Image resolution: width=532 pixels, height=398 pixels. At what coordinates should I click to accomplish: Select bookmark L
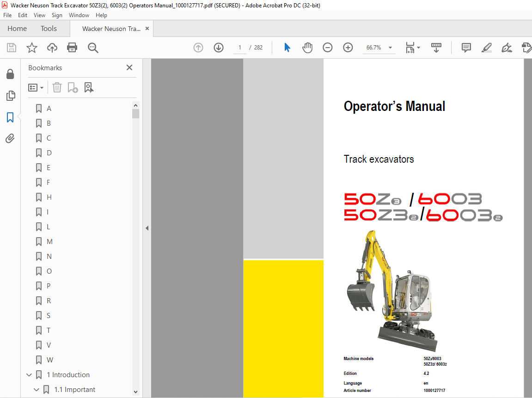point(48,227)
